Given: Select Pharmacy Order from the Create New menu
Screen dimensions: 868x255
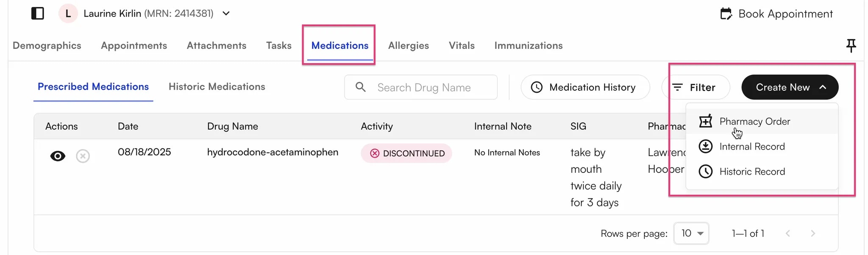Looking at the screenshot, I should [x=755, y=121].
